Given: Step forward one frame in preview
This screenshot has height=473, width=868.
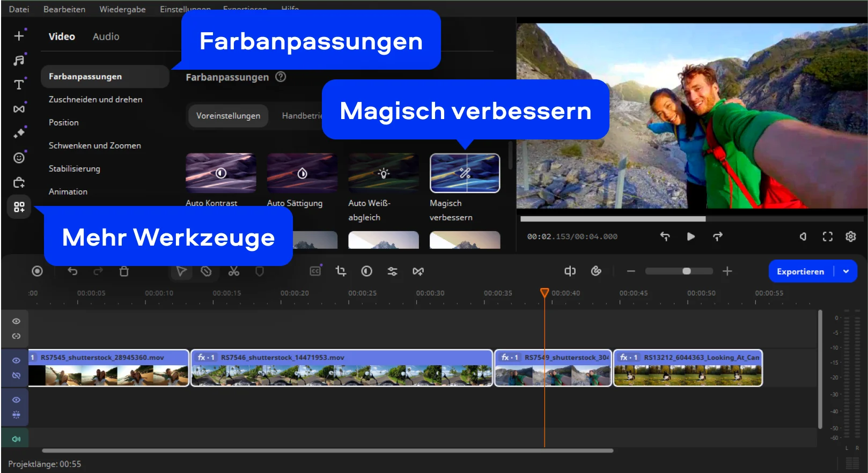Looking at the screenshot, I should click(x=718, y=236).
